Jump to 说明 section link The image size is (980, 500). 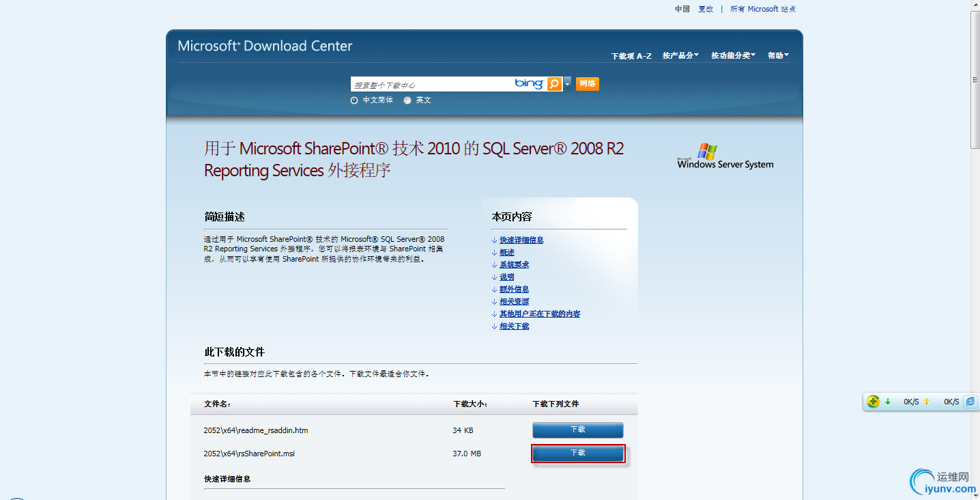click(507, 277)
